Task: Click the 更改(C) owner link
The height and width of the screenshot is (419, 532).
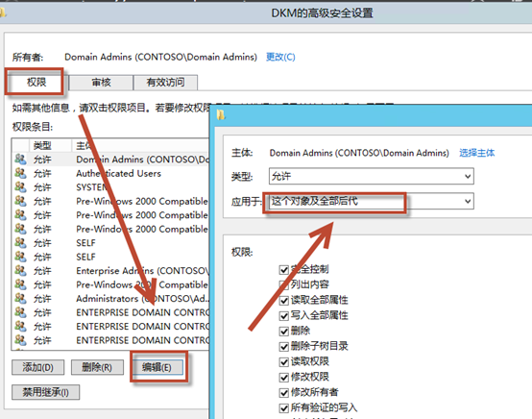Action: 280,57
